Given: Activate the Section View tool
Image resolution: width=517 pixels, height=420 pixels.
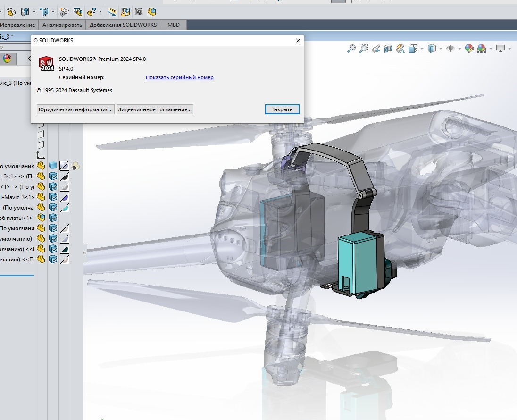Looking at the screenshot, I should pyautogui.click(x=388, y=49).
